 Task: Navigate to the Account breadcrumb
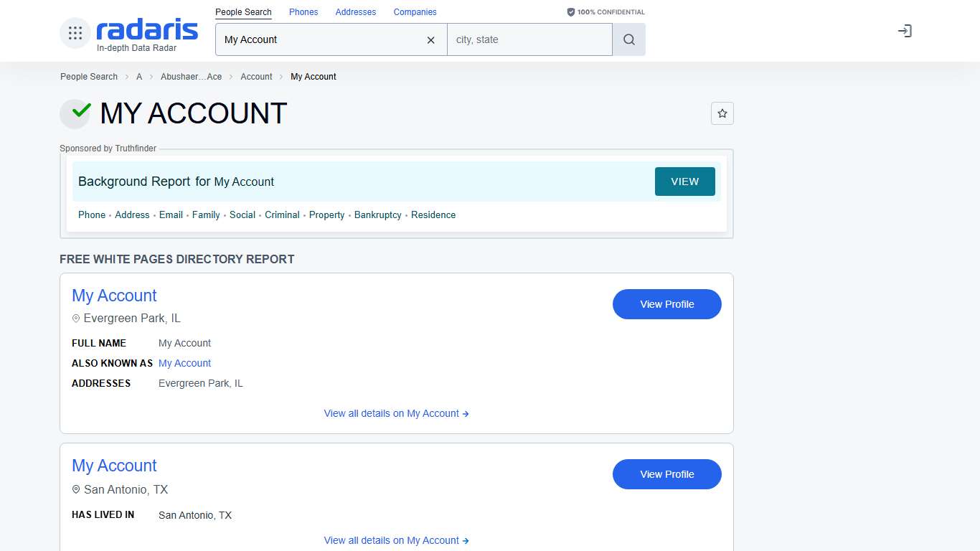[256, 76]
